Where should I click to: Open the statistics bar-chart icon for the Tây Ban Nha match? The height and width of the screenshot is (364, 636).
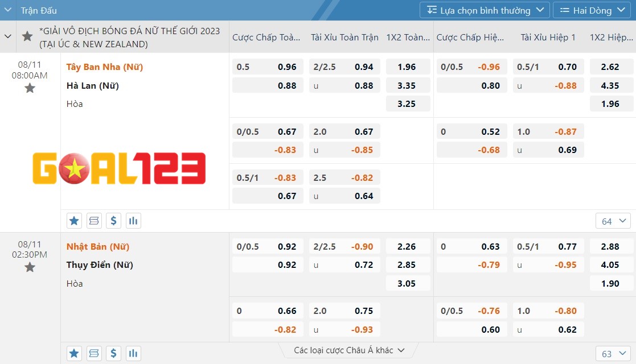(x=133, y=221)
